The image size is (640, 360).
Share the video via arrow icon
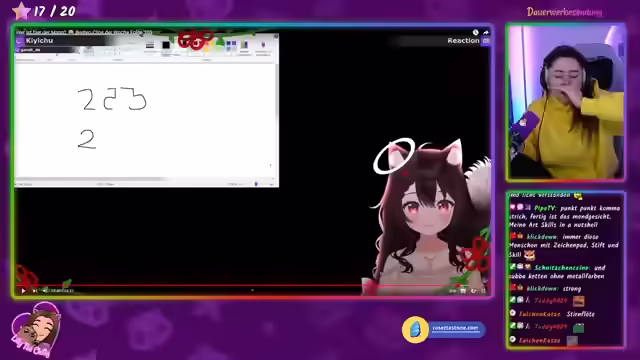click(x=486, y=32)
